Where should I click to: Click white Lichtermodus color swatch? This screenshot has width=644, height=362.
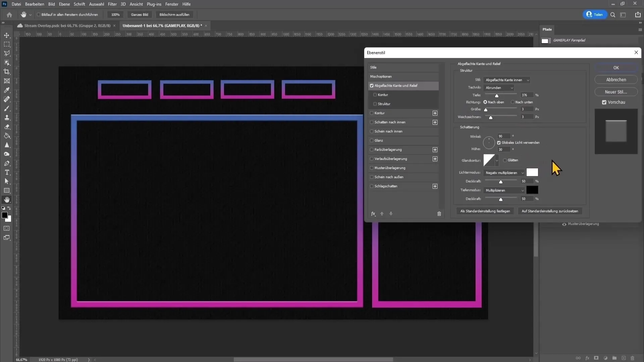532,173
